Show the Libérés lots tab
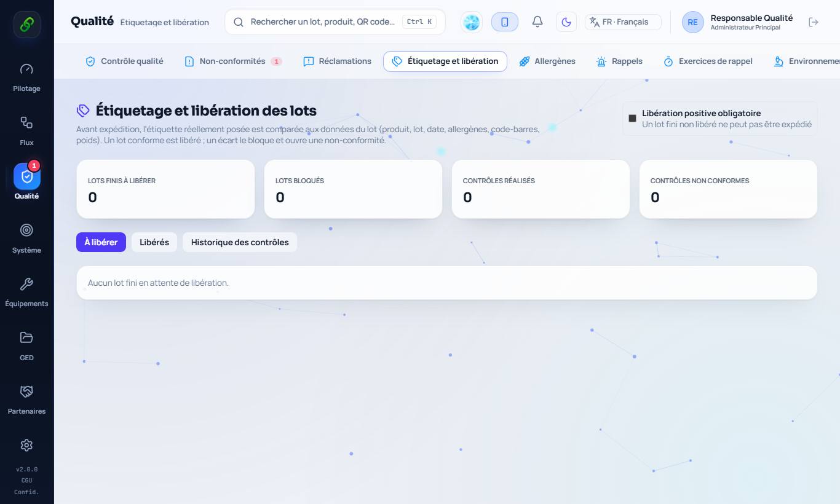 [x=154, y=242]
